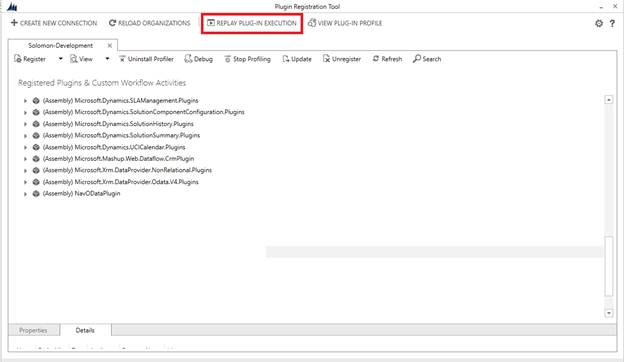Close the Solomon-Development tab
624x362 pixels.
110,45
